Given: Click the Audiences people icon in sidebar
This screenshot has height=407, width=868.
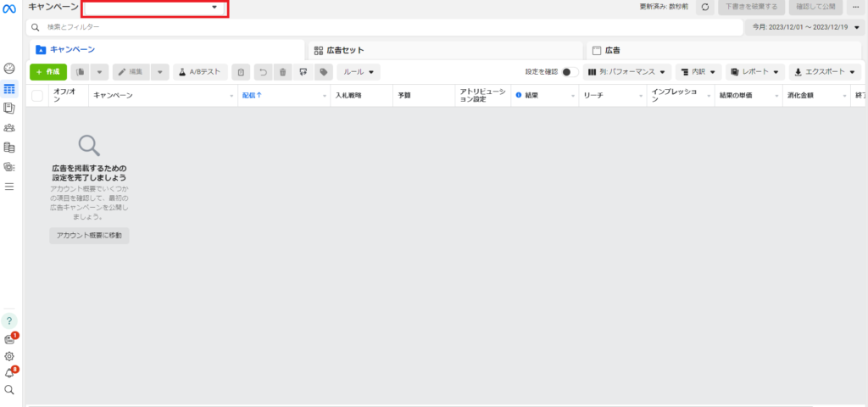Looking at the screenshot, I should point(9,128).
